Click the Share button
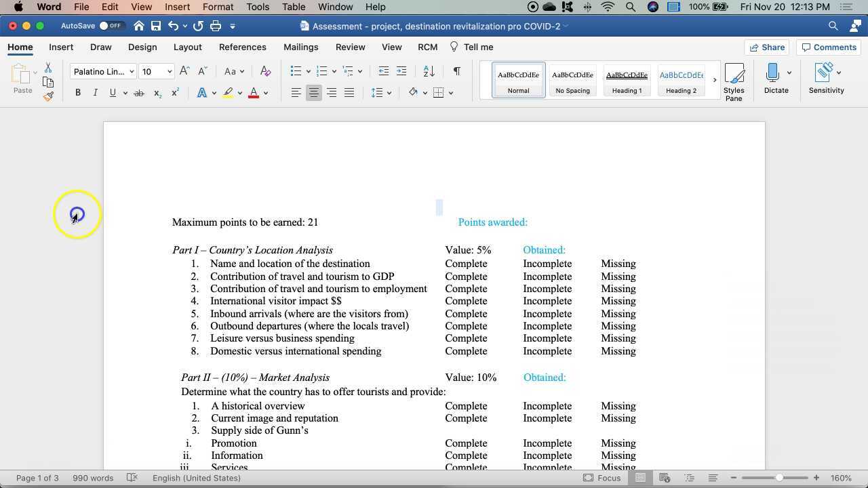 click(x=766, y=47)
